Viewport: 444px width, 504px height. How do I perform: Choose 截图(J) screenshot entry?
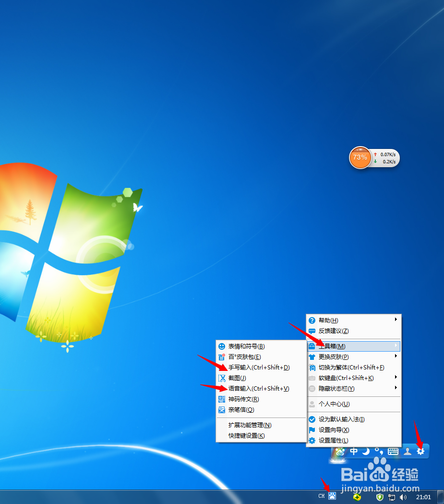coord(261,378)
